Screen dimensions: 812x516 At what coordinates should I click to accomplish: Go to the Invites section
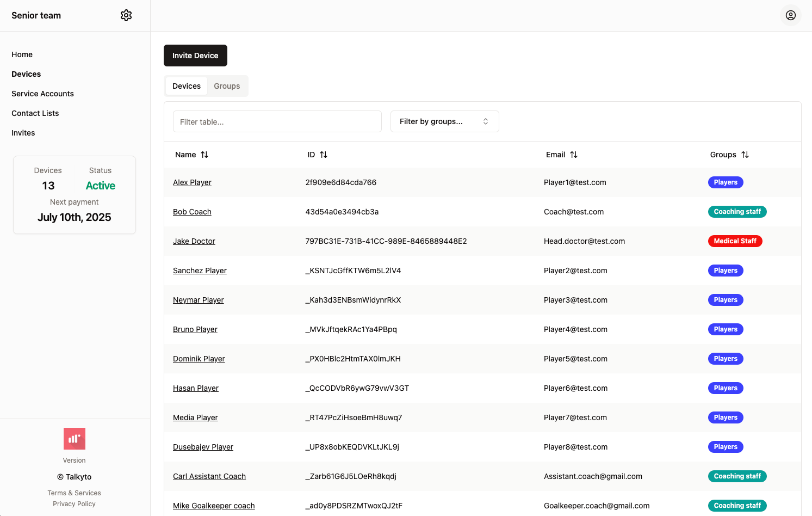click(x=23, y=132)
